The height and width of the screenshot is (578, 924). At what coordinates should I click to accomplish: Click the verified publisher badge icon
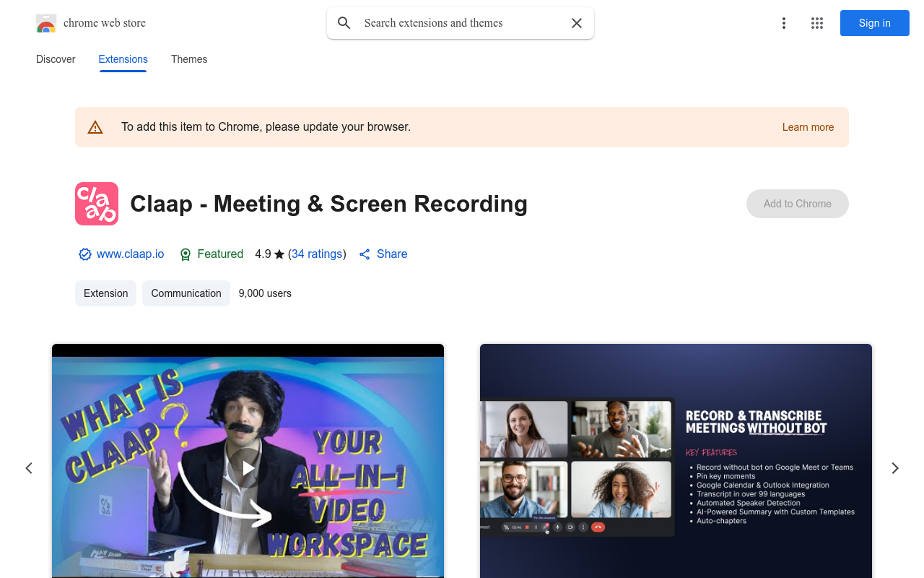pyautogui.click(x=85, y=254)
